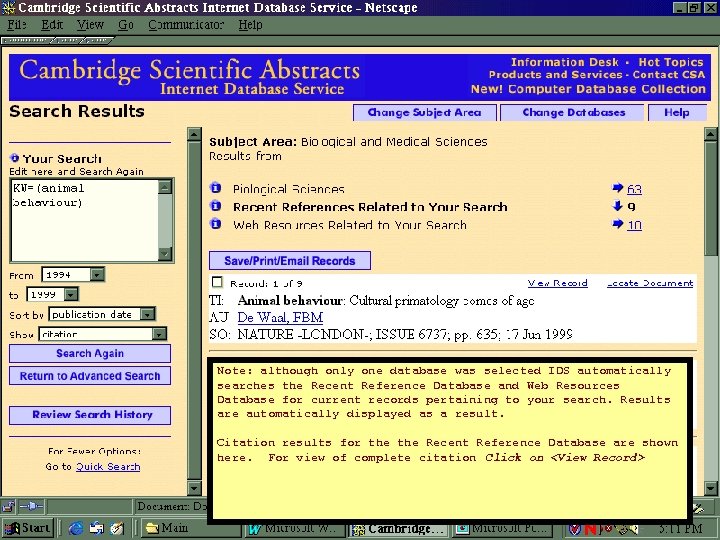Open the 63 Biological Sciences results link
The image size is (720, 540).
tap(634, 189)
